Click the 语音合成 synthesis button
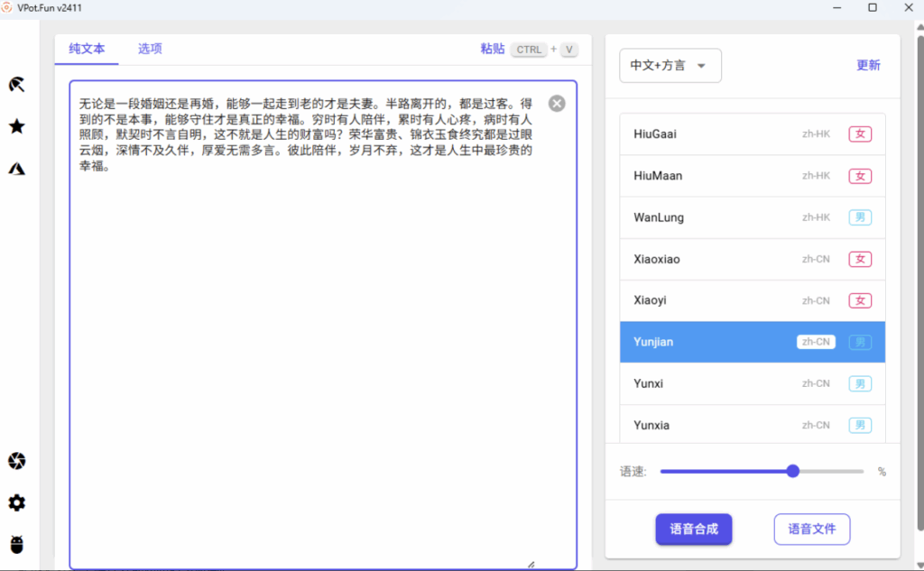The image size is (924, 571). tap(694, 530)
